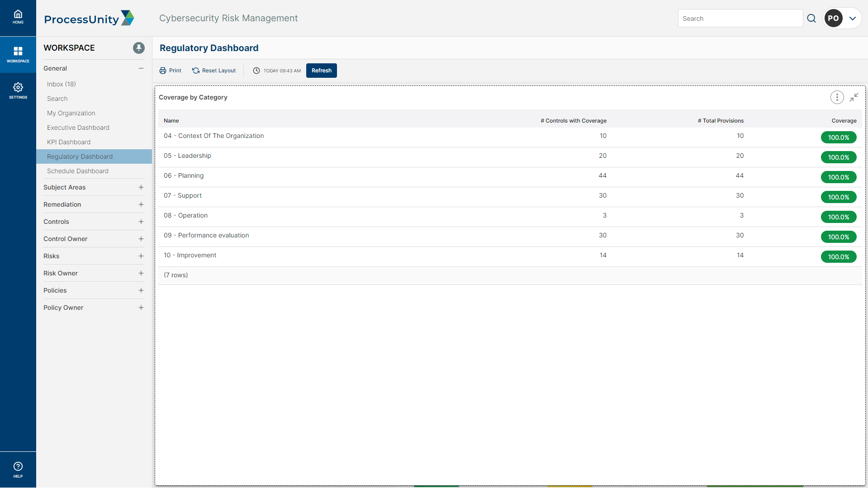868x488 pixels.
Task: Click the top Search input field
Action: pyautogui.click(x=740, y=19)
